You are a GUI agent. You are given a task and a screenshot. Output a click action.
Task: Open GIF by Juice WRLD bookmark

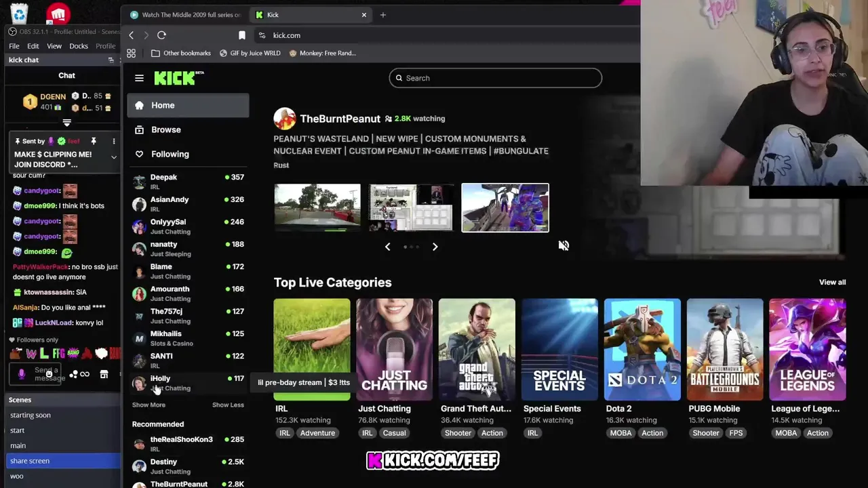[x=250, y=53]
